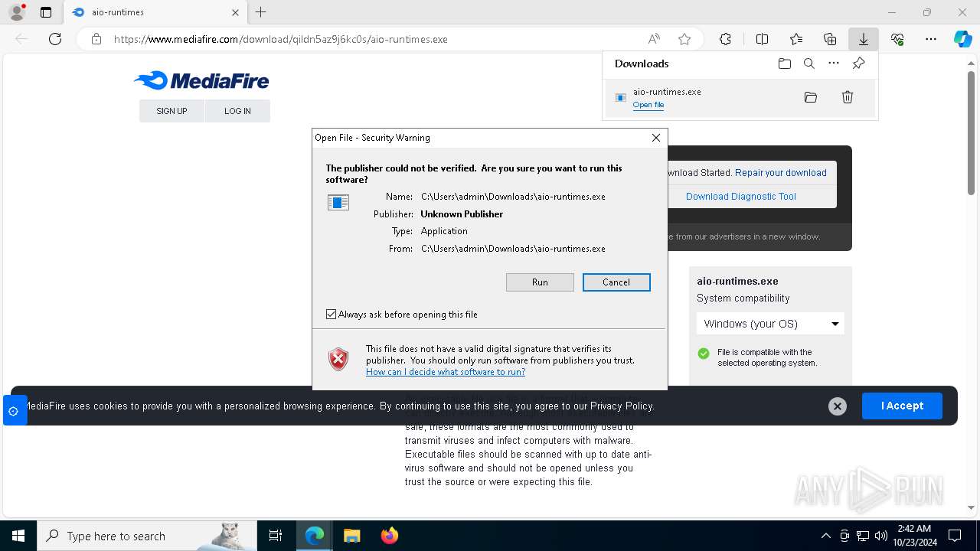Pin the Downloads panel
The width and height of the screenshot is (980, 551).
(x=859, y=64)
